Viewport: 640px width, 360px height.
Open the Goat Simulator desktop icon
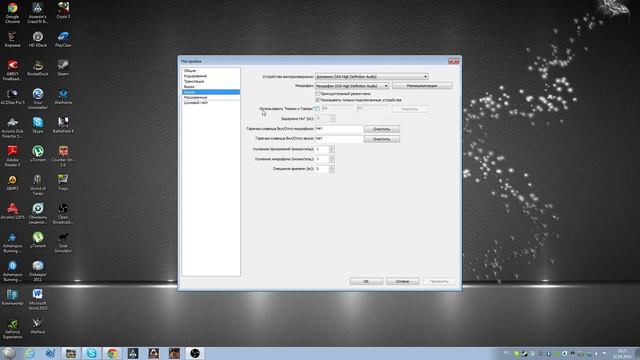tap(63, 242)
